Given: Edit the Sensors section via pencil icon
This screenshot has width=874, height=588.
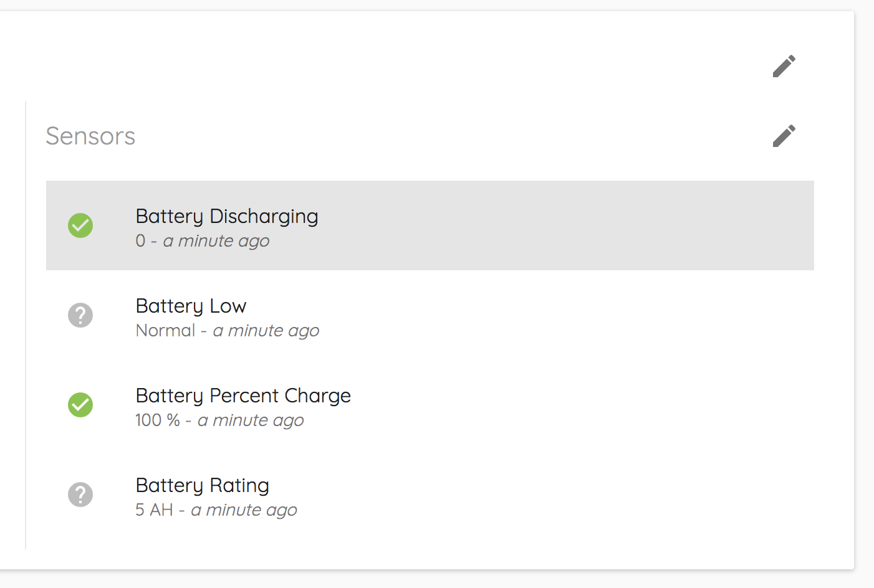Looking at the screenshot, I should [784, 136].
